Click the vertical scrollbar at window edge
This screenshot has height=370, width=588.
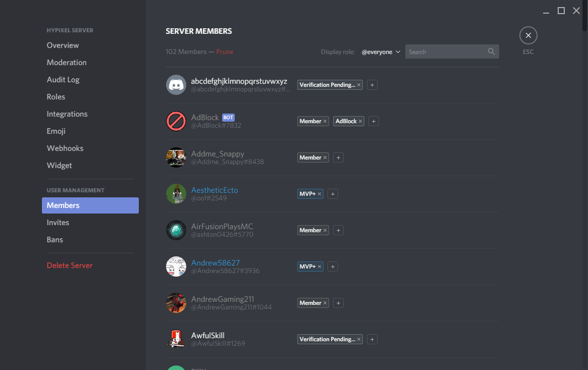coord(584,15)
